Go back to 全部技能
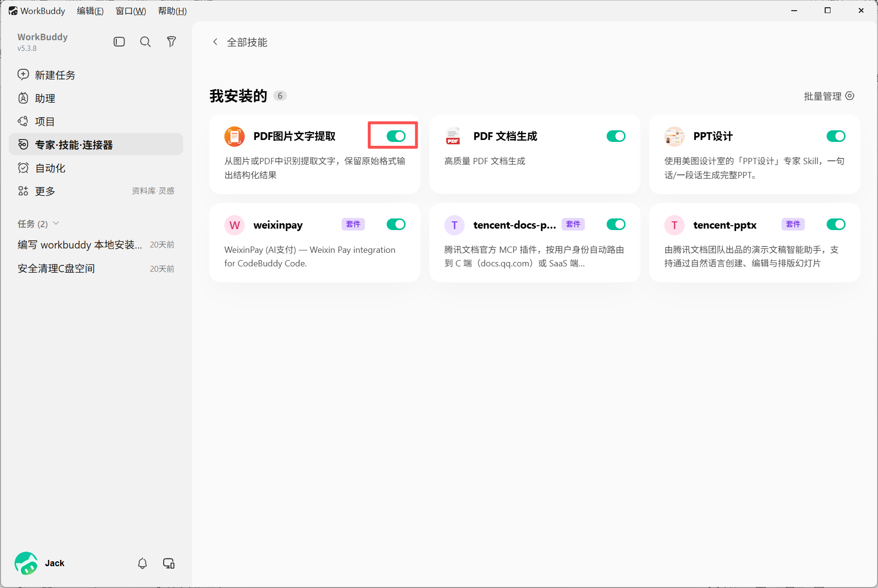The width and height of the screenshot is (878, 588). (x=247, y=42)
